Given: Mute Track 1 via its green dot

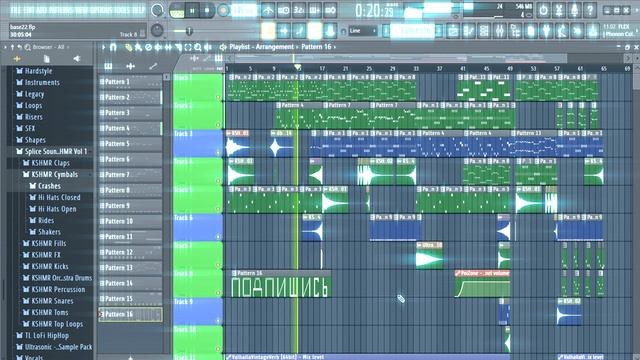Looking at the screenshot, I should 218,97.
